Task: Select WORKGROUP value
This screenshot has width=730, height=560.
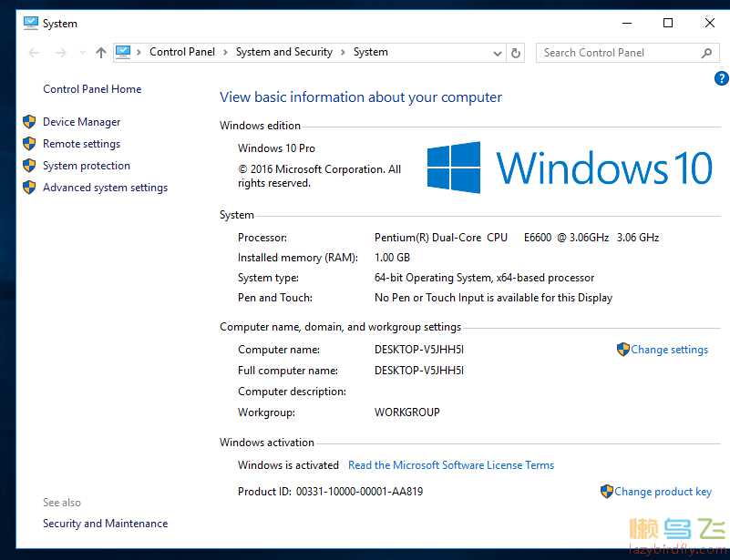Action: coord(406,412)
